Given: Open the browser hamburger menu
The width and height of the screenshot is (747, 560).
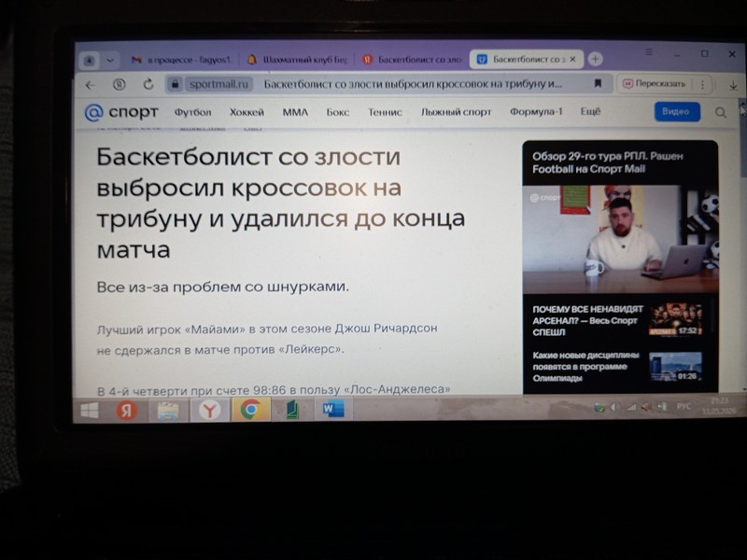Looking at the screenshot, I should coord(649,52).
